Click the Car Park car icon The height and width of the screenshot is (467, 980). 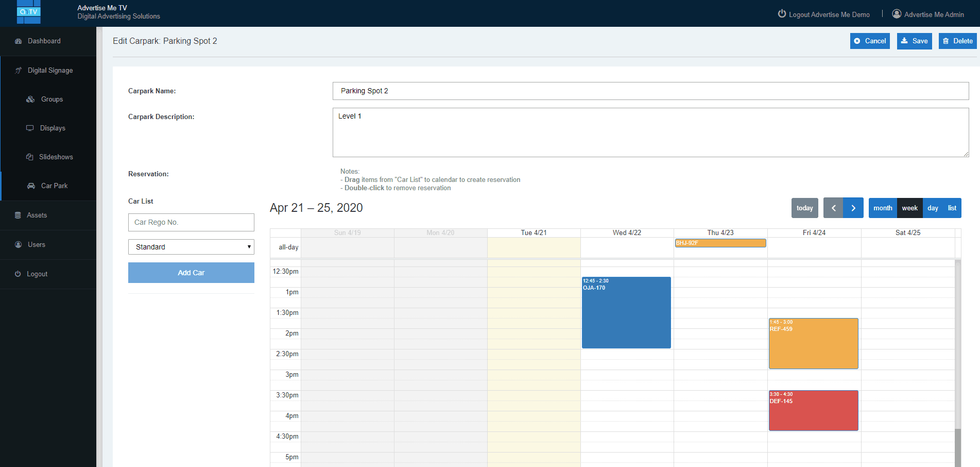tap(31, 186)
